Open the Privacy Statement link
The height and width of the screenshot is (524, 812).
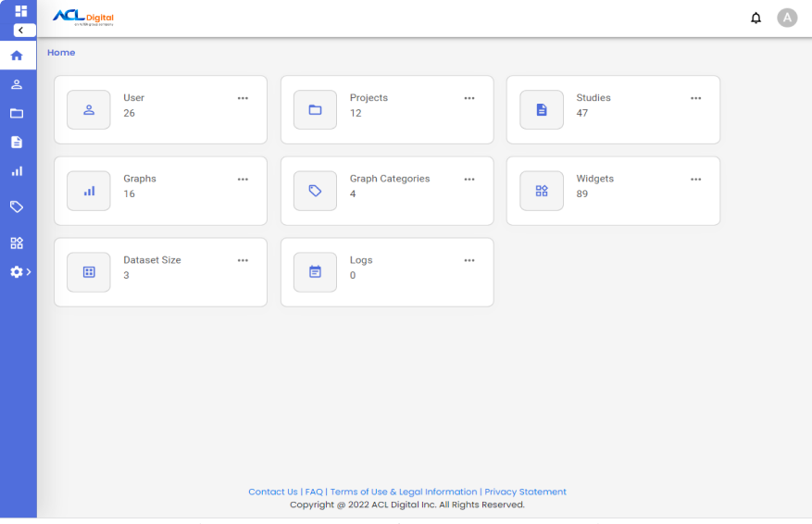pyautogui.click(x=525, y=492)
